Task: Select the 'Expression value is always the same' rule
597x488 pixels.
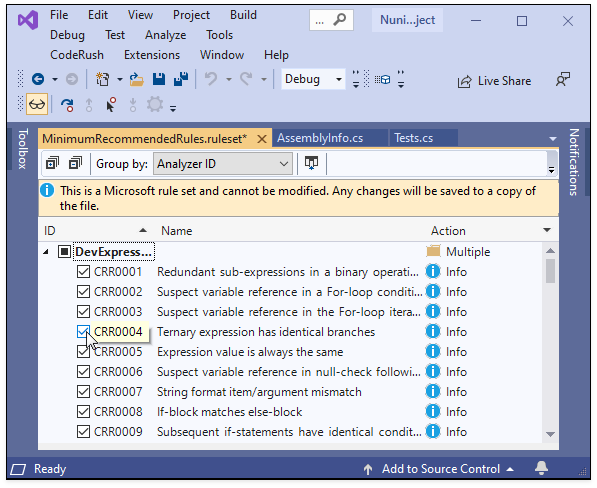Action: (250, 352)
